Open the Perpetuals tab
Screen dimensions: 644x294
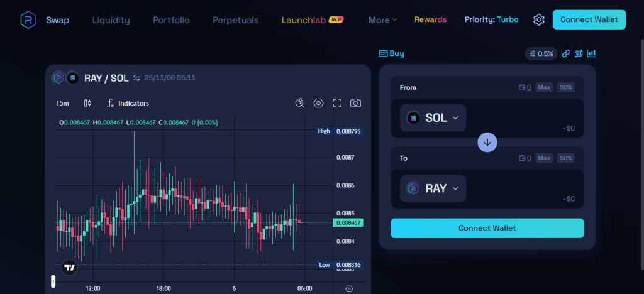[x=235, y=19]
